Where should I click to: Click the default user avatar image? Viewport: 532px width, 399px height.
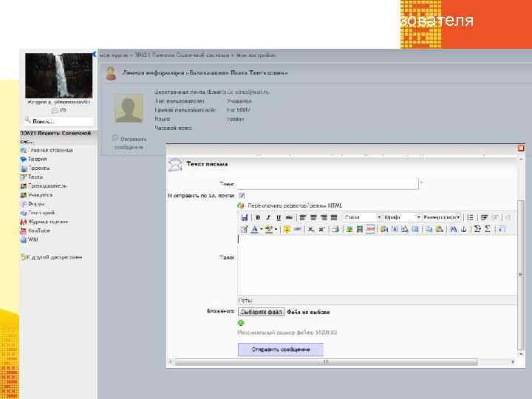(x=129, y=109)
